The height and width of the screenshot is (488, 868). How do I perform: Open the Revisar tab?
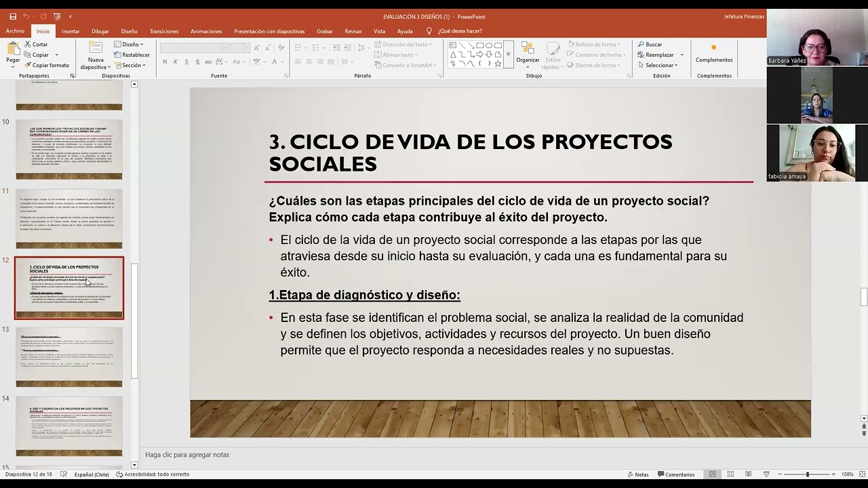click(353, 31)
